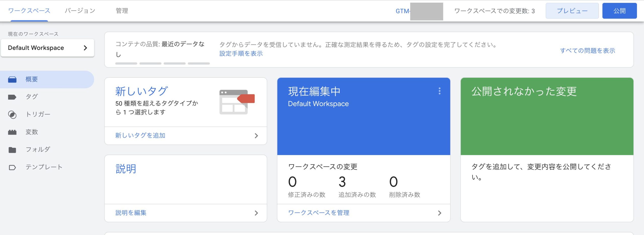Image resolution: width=644 pixels, height=235 pixels.
Task: Click the 概要 overview icon in sidebar
Action: pyautogui.click(x=12, y=80)
